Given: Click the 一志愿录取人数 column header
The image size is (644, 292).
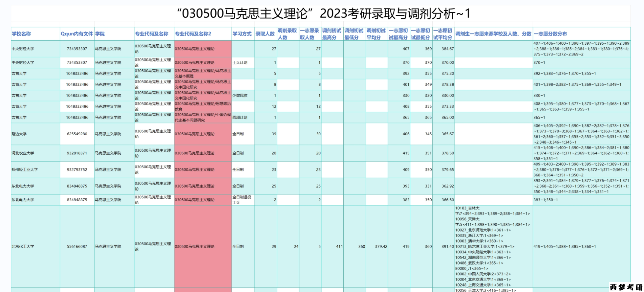Looking at the screenshot, I should (x=310, y=34).
